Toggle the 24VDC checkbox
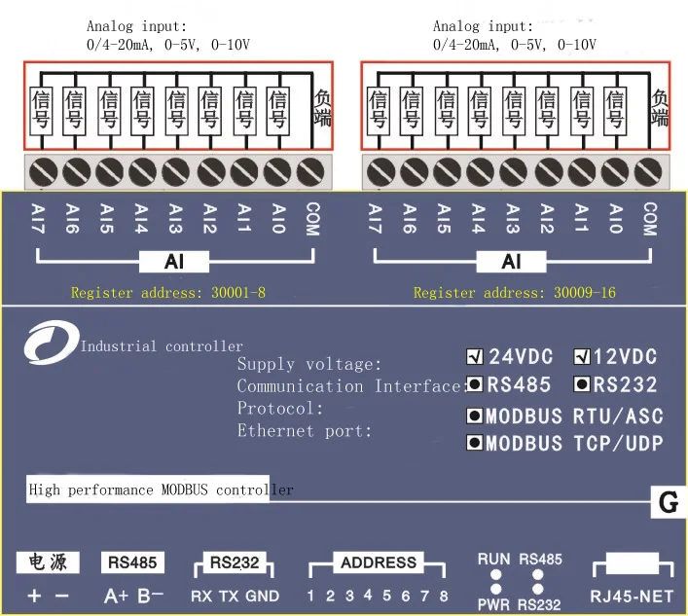688x616 pixels. [475, 357]
